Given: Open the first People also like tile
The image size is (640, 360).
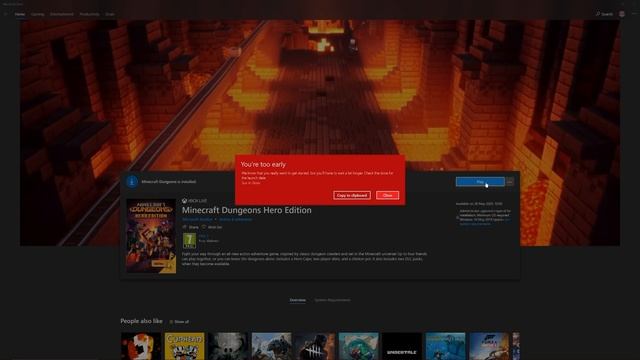Looking at the screenshot, I should pyautogui.click(x=141, y=346).
